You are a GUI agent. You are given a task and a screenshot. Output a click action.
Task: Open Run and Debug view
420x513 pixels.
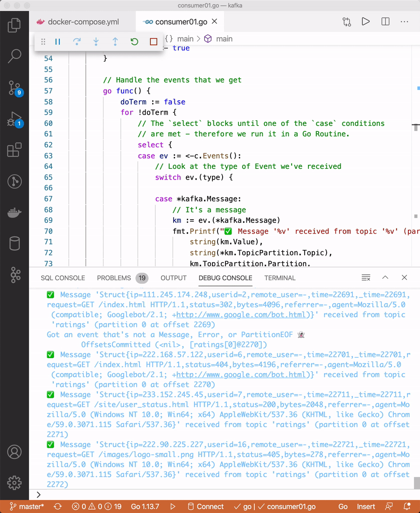point(14,119)
